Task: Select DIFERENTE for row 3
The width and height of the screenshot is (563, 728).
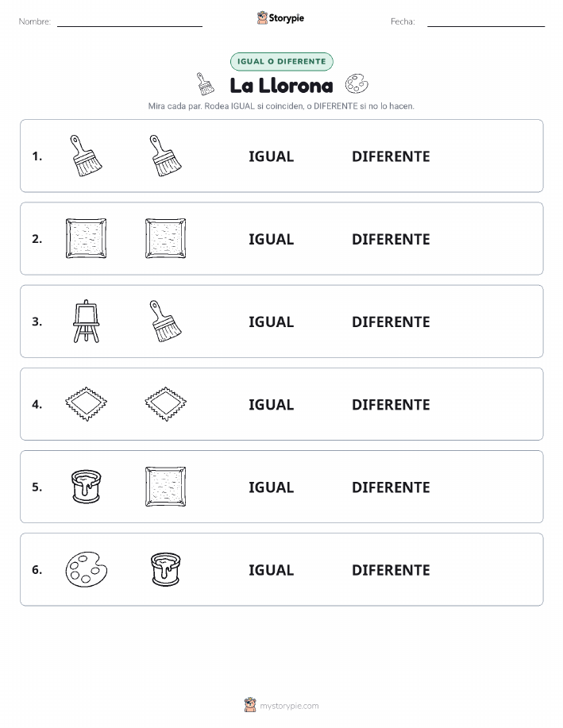Action: pos(391,322)
